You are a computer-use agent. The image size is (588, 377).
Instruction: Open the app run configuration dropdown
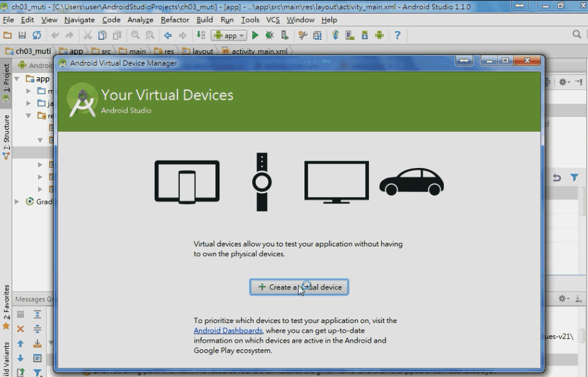pyautogui.click(x=229, y=35)
